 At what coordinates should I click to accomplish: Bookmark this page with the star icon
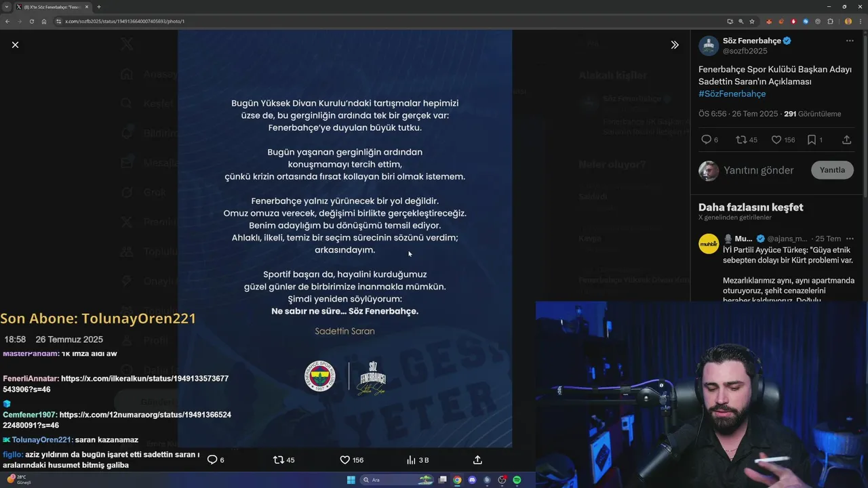click(x=752, y=21)
